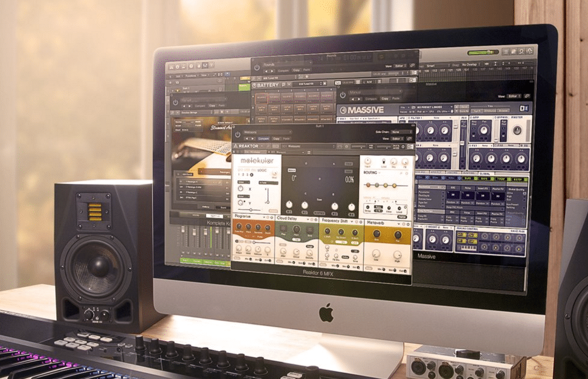Open the Loop Browser in Logic's toolbar
The width and height of the screenshot is (588, 379).
[x=522, y=51]
